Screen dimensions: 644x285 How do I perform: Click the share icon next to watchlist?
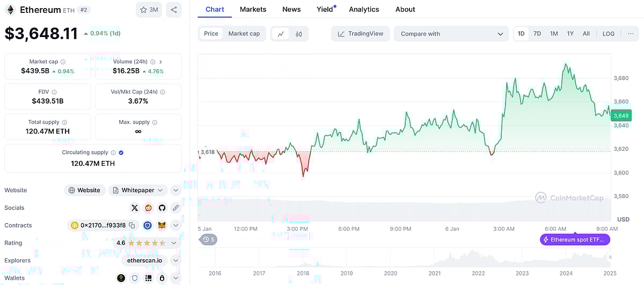[x=173, y=10]
